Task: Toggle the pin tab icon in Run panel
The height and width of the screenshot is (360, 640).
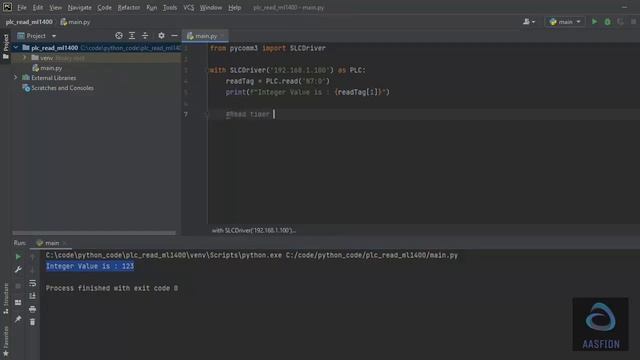Action: point(18,319)
